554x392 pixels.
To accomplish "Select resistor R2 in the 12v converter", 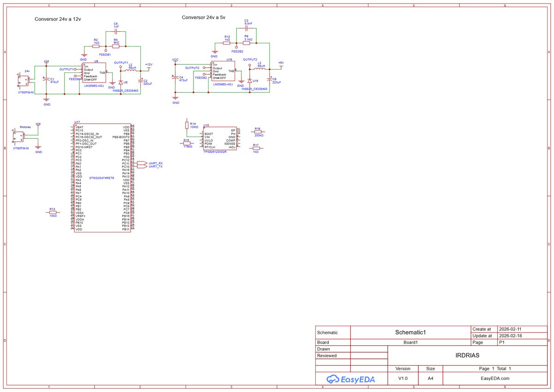I will click(x=96, y=46).
